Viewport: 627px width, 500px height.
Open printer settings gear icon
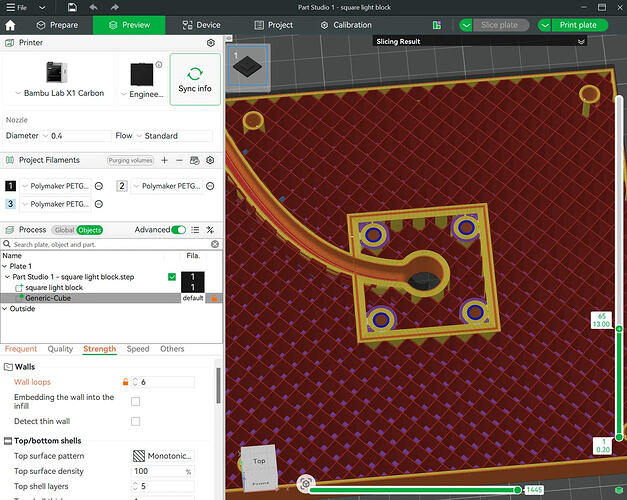[x=211, y=43]
